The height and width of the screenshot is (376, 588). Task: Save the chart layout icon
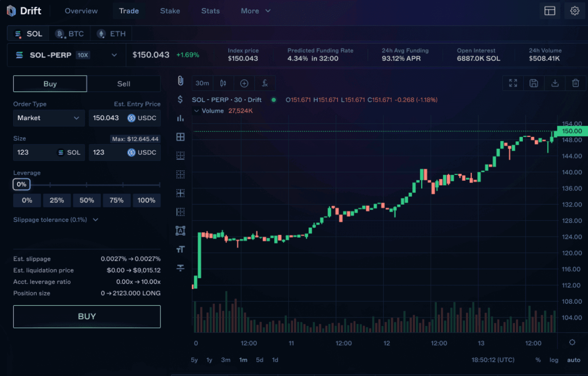tap(534, 83)
